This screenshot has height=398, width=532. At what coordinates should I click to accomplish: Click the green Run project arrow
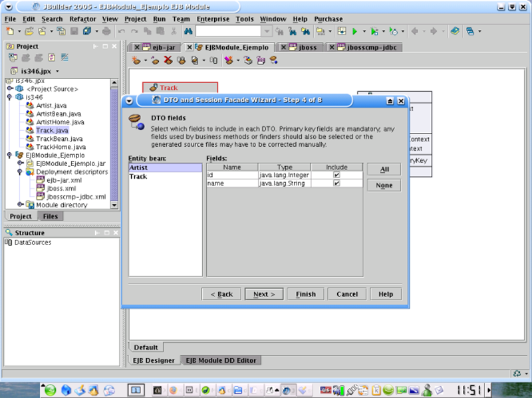[x=355, y=31]
